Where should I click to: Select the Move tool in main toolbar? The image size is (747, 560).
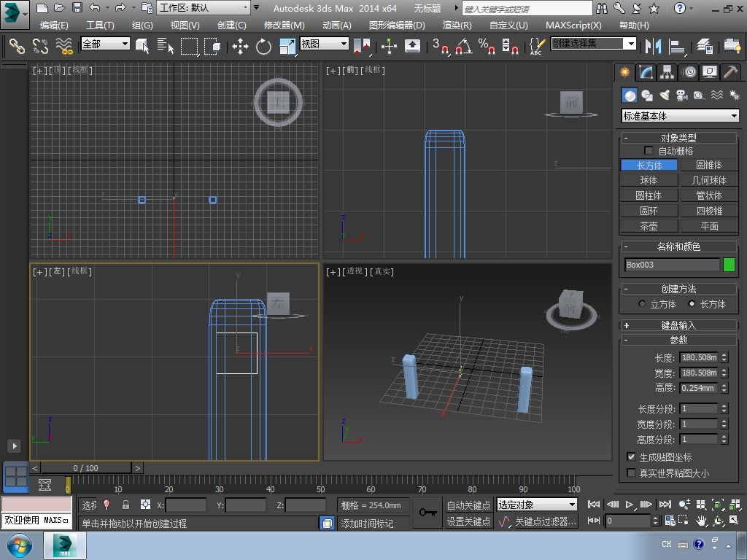(240, 47)
